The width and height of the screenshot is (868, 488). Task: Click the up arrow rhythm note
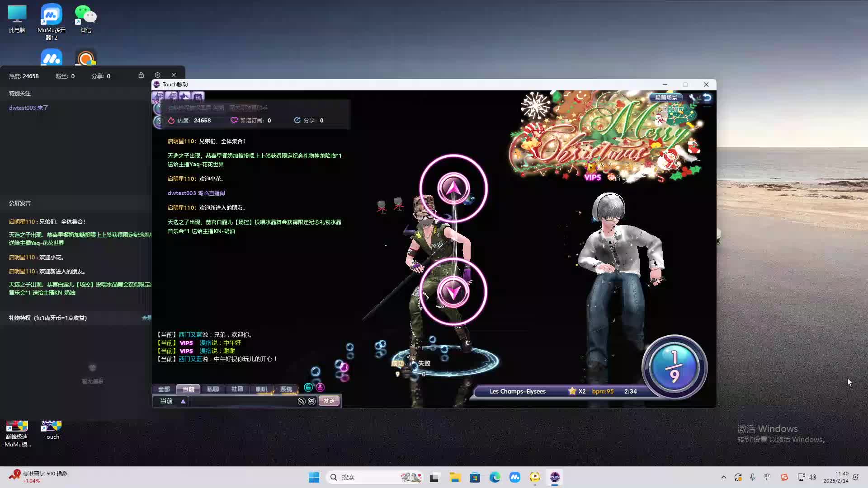[x=453, y=188]
